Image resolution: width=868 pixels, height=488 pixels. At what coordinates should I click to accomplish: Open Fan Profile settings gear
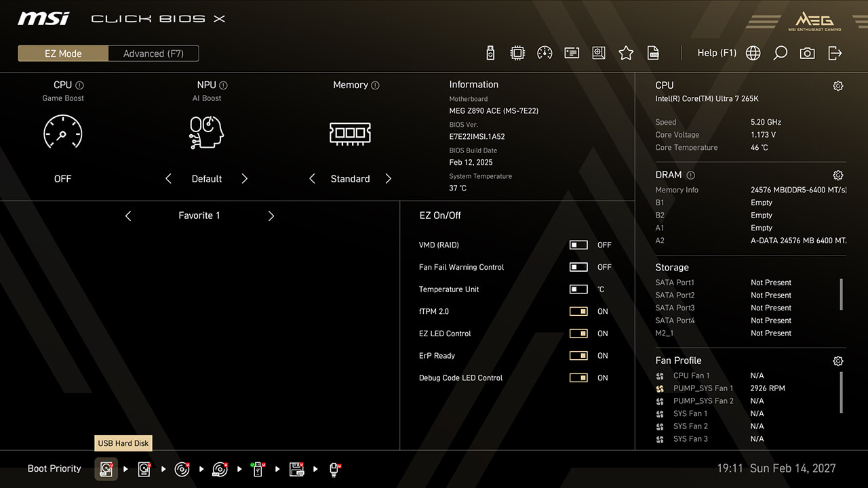tap(838, 361)
